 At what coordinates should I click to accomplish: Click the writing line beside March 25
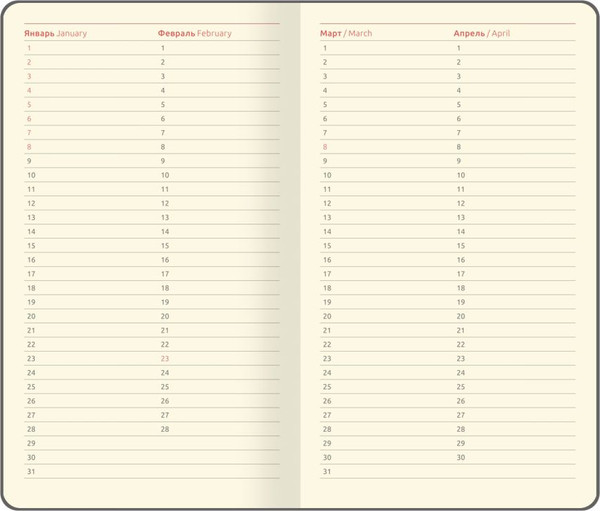coord(390,387)
